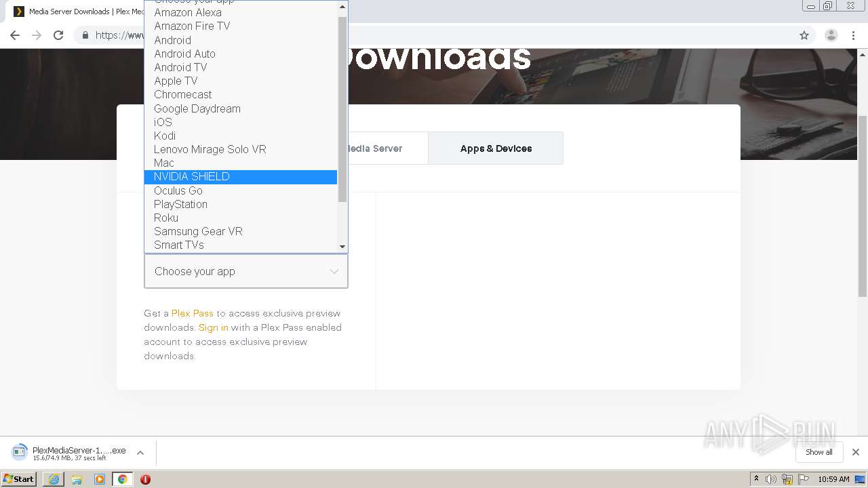Select PlayStation from the list
The height and width of the screenshot is (488, 868).
(241, 204)
